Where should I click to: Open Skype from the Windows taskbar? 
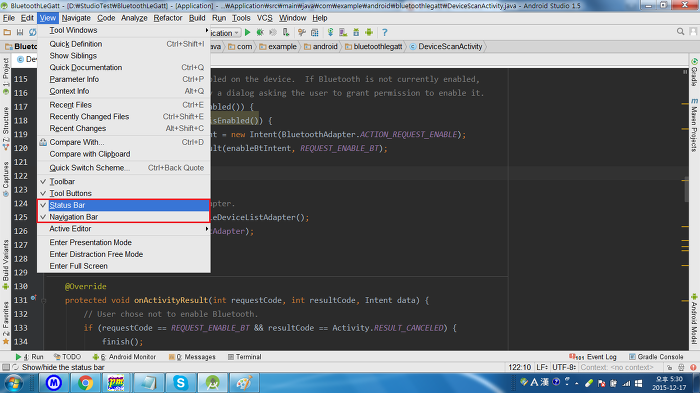pyautogui.click(x=180, y=383)
